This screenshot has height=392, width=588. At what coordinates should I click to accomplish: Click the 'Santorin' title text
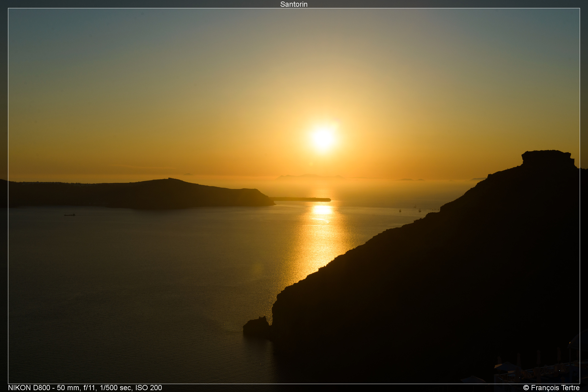[x=294, y=4]
